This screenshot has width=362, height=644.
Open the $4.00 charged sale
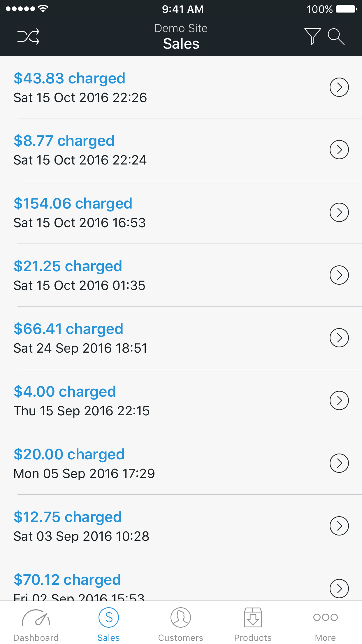[65, 392]
